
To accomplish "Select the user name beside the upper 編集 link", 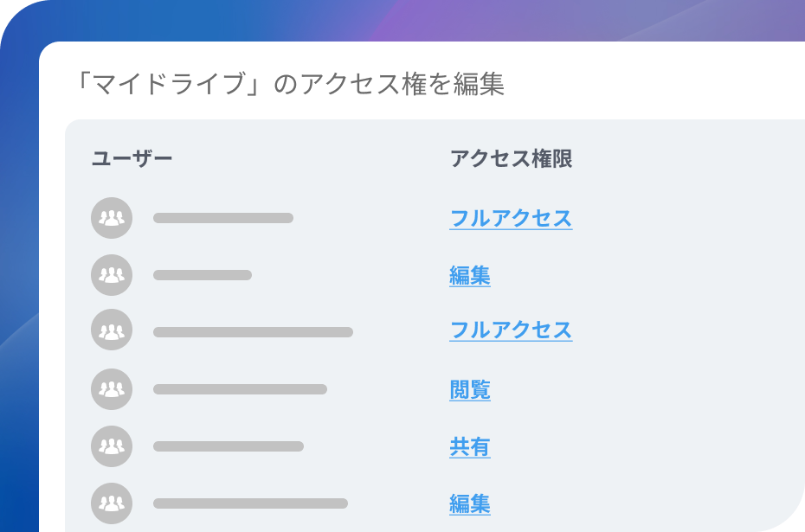I will pyautogui.click(x=203, y=275).
